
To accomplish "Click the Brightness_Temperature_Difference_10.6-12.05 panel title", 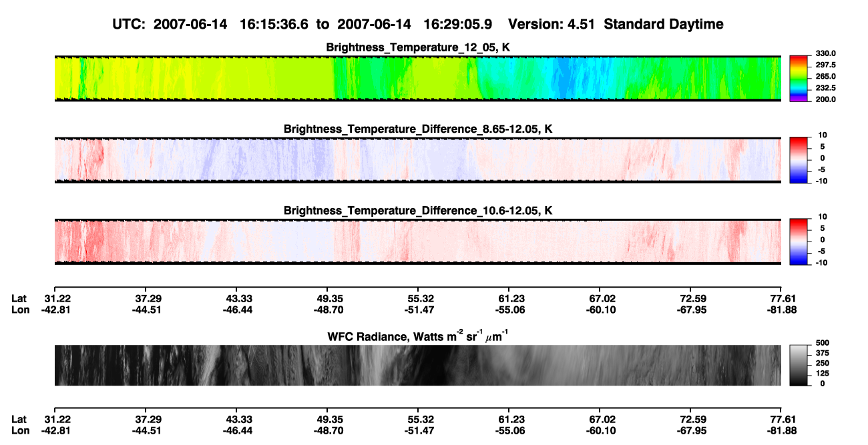I will [418, 211].
